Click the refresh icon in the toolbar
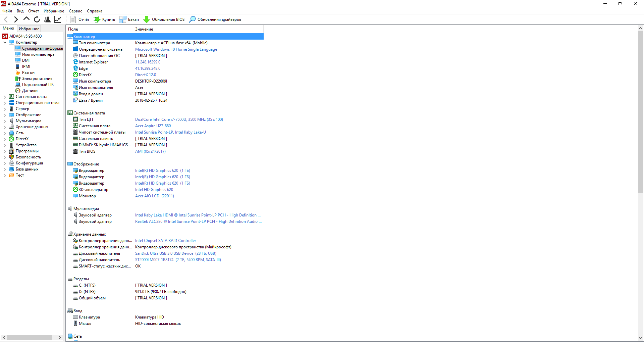 pyautogui.click(x=37, y=19)
